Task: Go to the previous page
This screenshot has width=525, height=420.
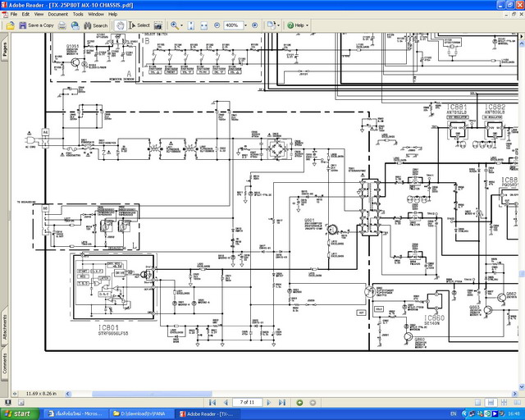Action: coord(226,402)
